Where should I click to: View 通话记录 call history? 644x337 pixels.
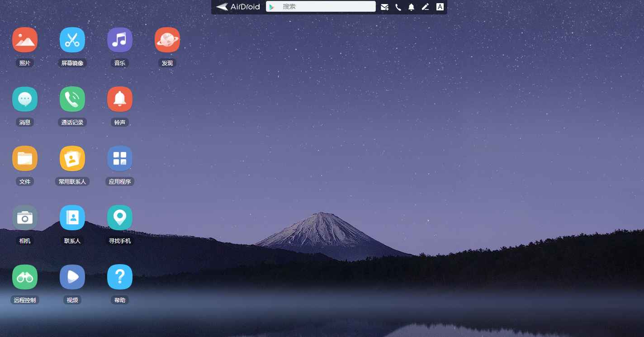tap(72, 99)
